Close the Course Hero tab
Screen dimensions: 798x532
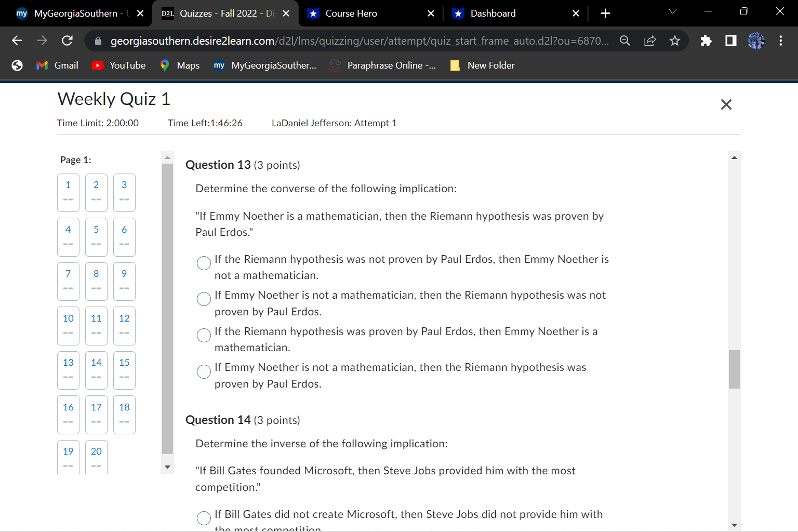coord(431,14)
